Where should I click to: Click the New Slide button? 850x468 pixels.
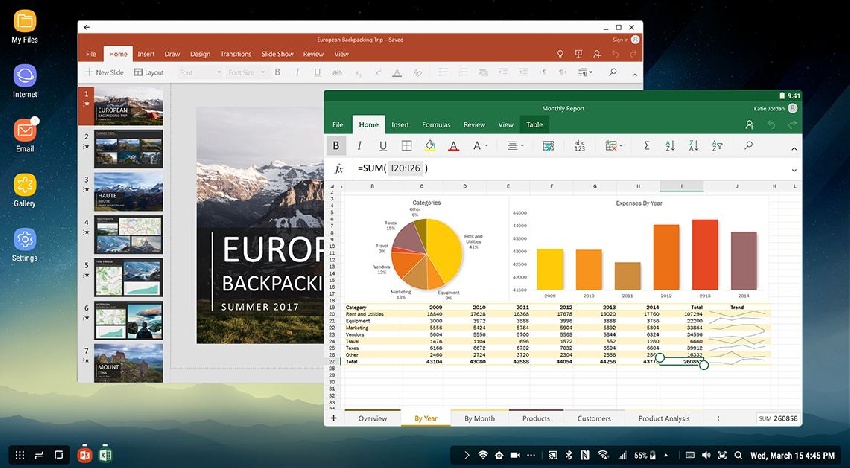107,72
